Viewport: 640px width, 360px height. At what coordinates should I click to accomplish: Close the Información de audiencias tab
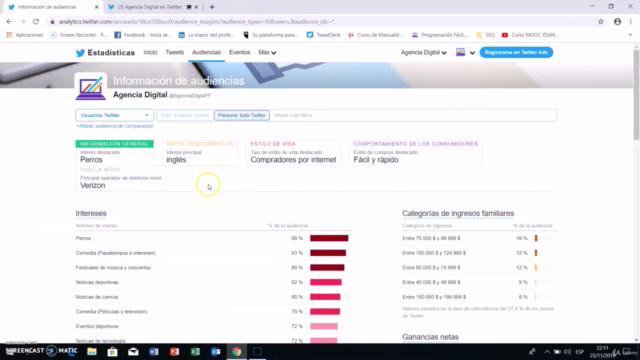pyautogui.click(x=96, y=7)
